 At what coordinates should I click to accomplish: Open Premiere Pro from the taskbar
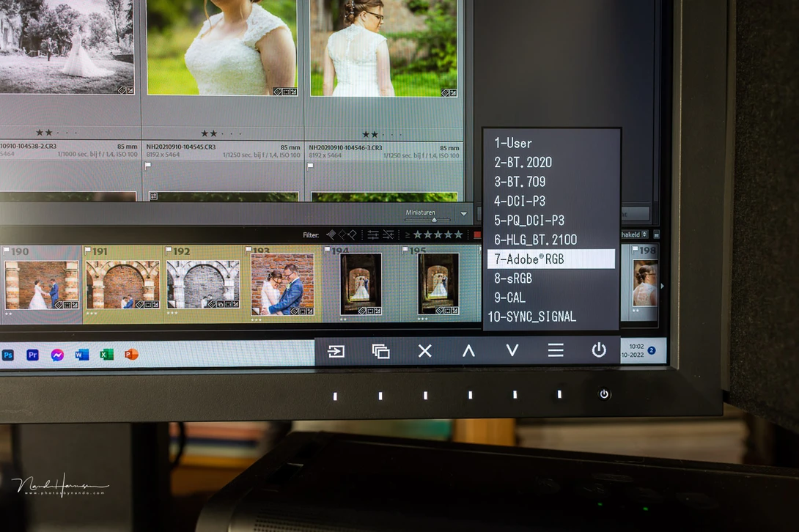32,355
